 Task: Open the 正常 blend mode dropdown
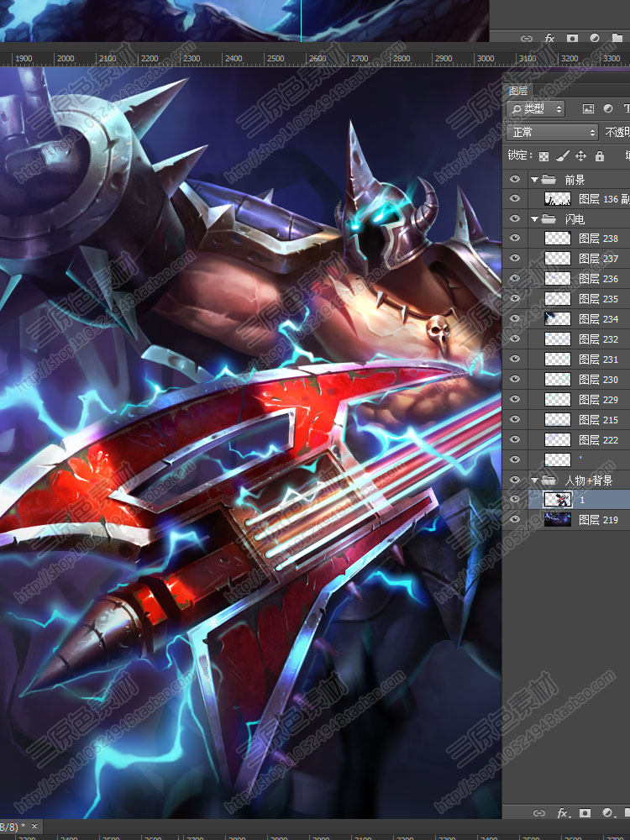point(552,132)
